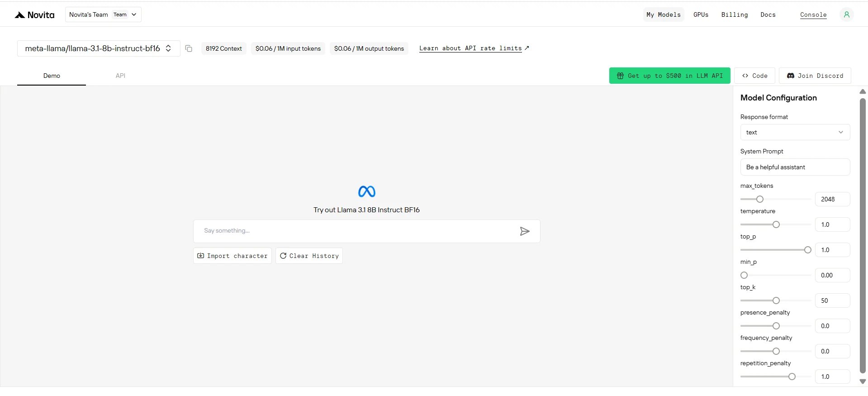Click the max_tokens slider handle
Image resolution: width=868 pixels, height=396 pixels.
pos(760,199)
